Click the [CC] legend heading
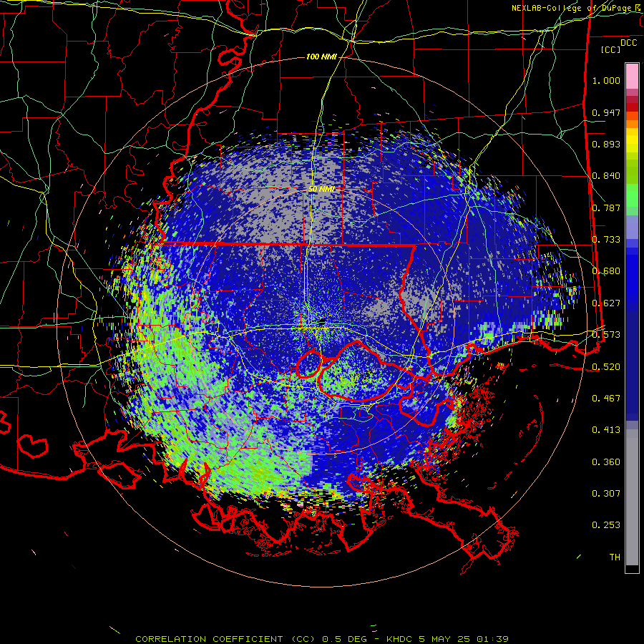 [x=611, y=49]
